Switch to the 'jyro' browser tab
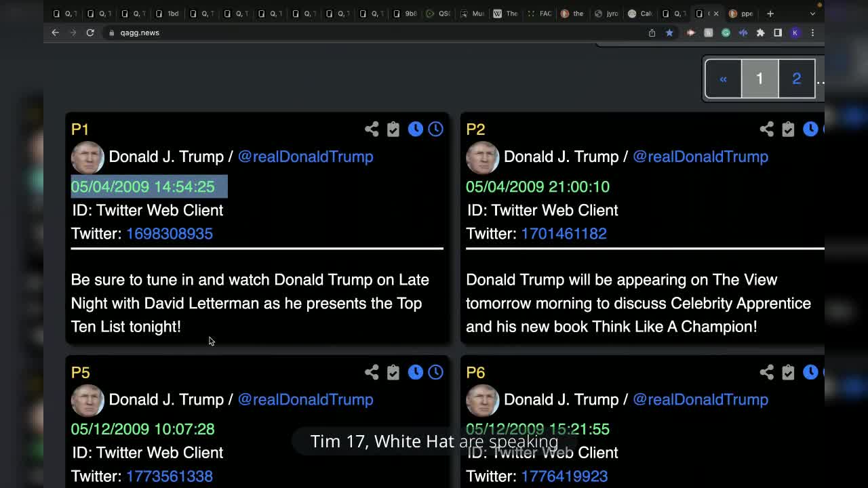Screen dimensions: 868x488 pyautogui.click(x=607, y=14)
